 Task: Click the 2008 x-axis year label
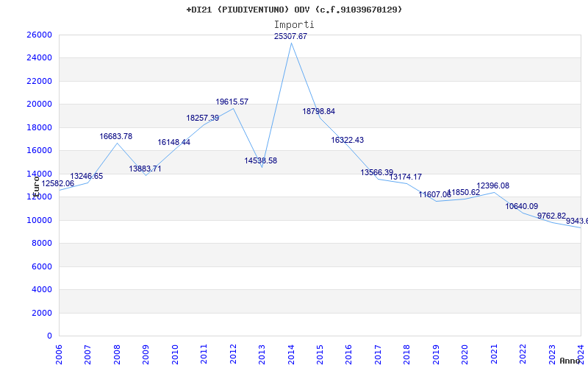pyautogui.click(x=117, y=355)
